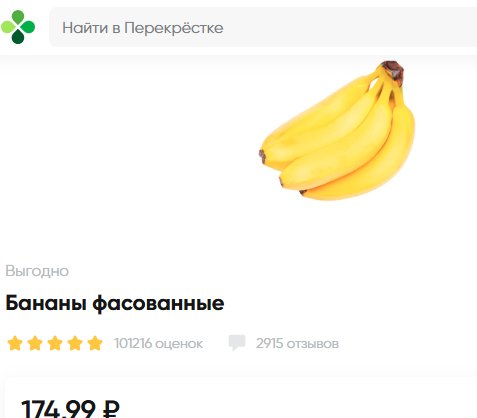Click the 'Выгодно' label

tap(37, 271)
